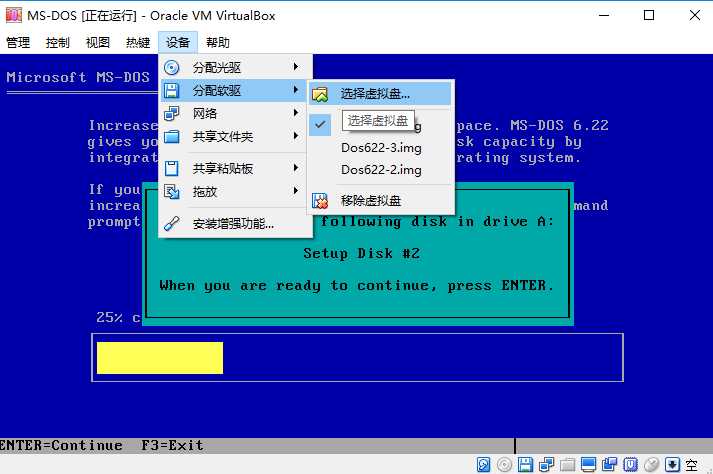This screenshot has height=474, width=713.
Task: Select Dos622-3.img floppy image
Action: [381, 148]
